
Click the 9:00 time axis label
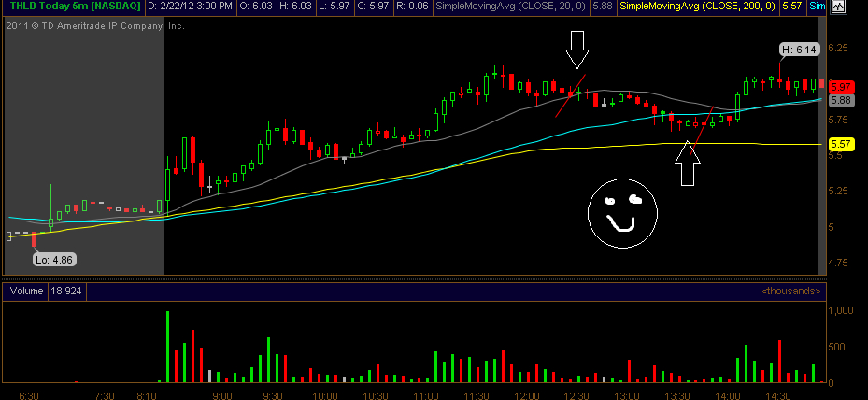[222, 395]
